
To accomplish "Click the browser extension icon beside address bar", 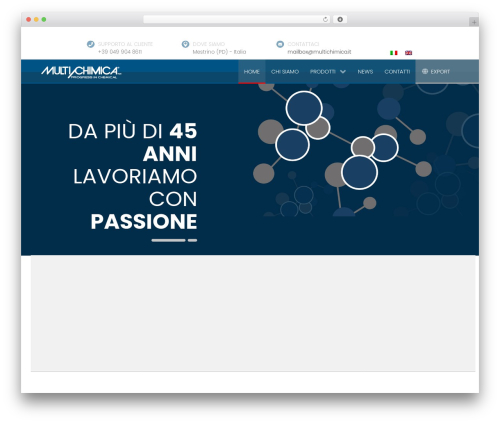I will tap(340, 20).
